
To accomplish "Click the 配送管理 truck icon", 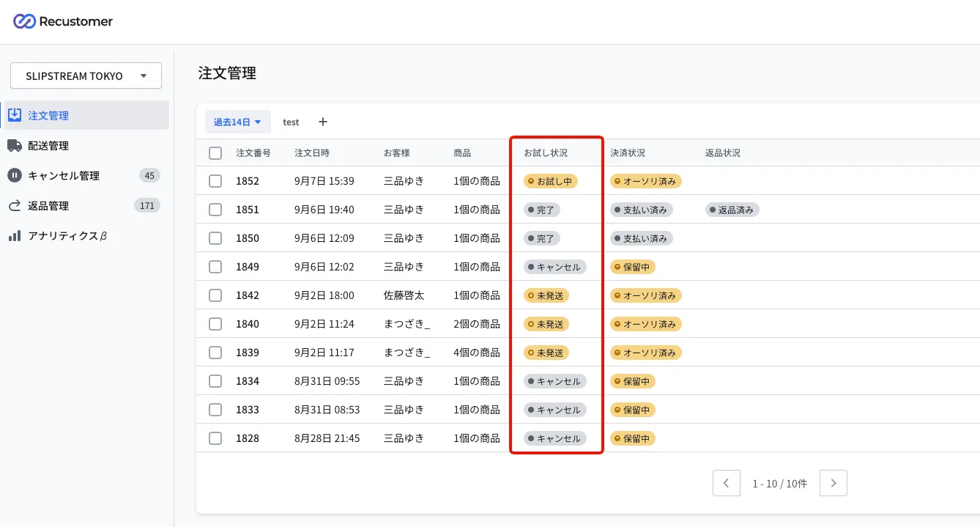I will coord(14,145).
